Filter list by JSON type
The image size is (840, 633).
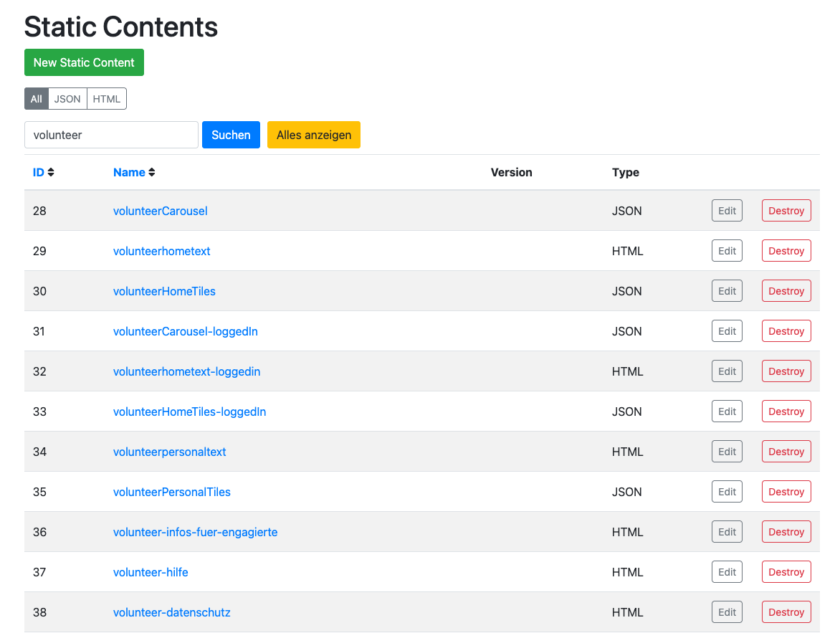[x=67, y=99]
